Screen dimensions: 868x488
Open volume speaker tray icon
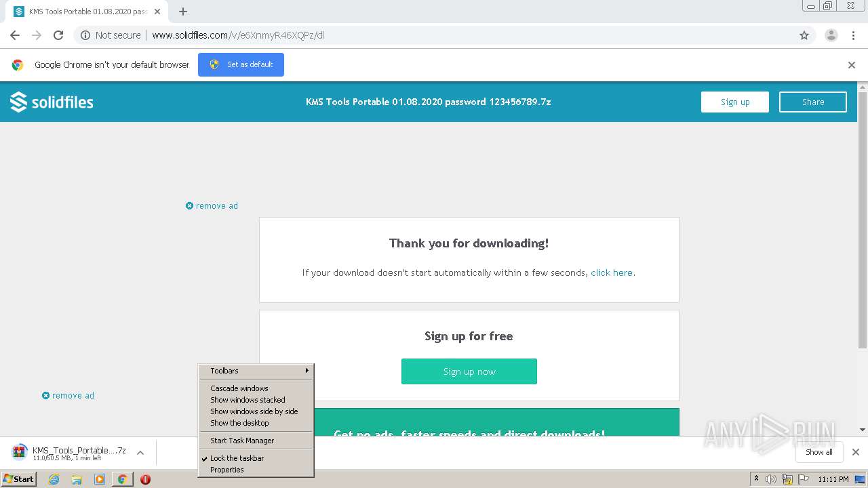coord(771,479)
